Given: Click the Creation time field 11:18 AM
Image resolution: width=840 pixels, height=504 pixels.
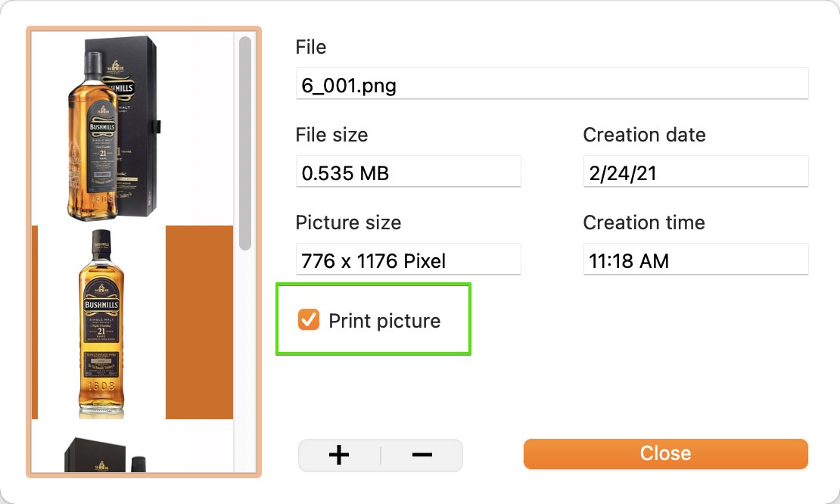Looking at the screenshot, I should coord(695,260).
